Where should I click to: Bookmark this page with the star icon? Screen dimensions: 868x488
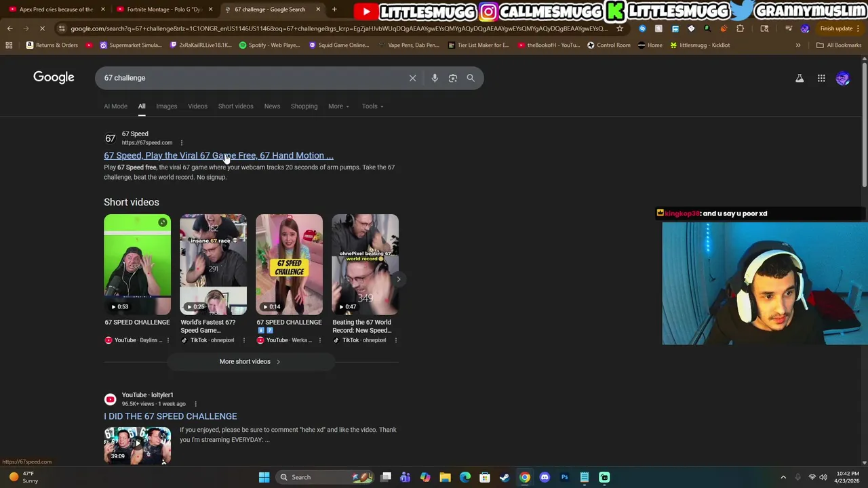[619, 28]
